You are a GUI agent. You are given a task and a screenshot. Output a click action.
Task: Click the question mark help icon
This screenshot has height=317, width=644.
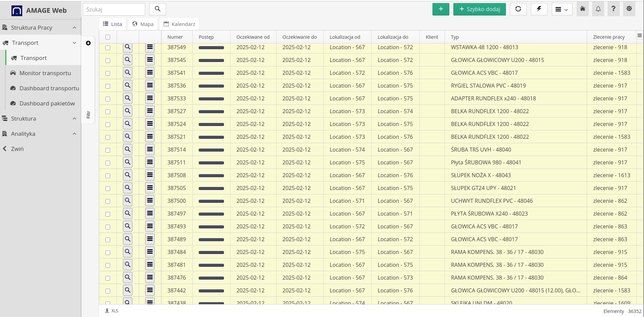(x=613, y=9)
